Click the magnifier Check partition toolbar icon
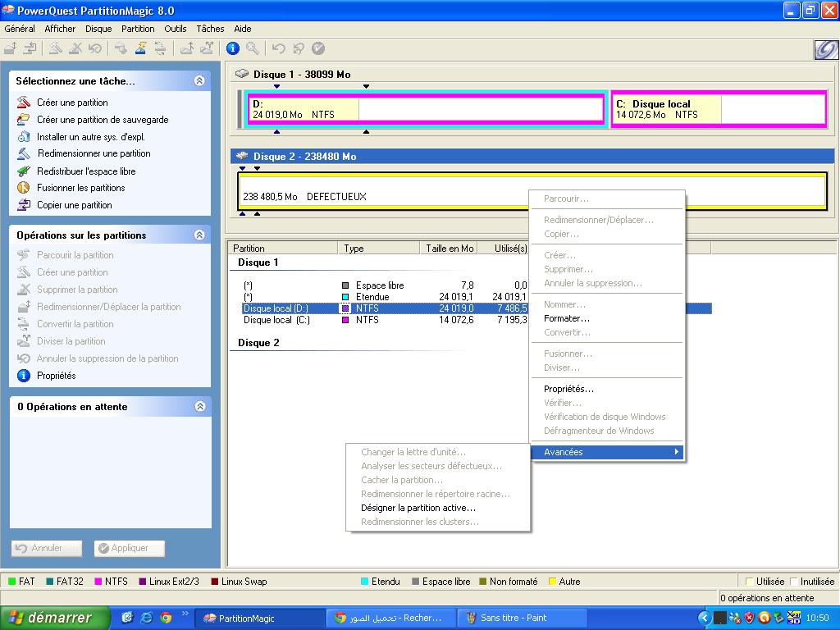 [x=253, y=48]
